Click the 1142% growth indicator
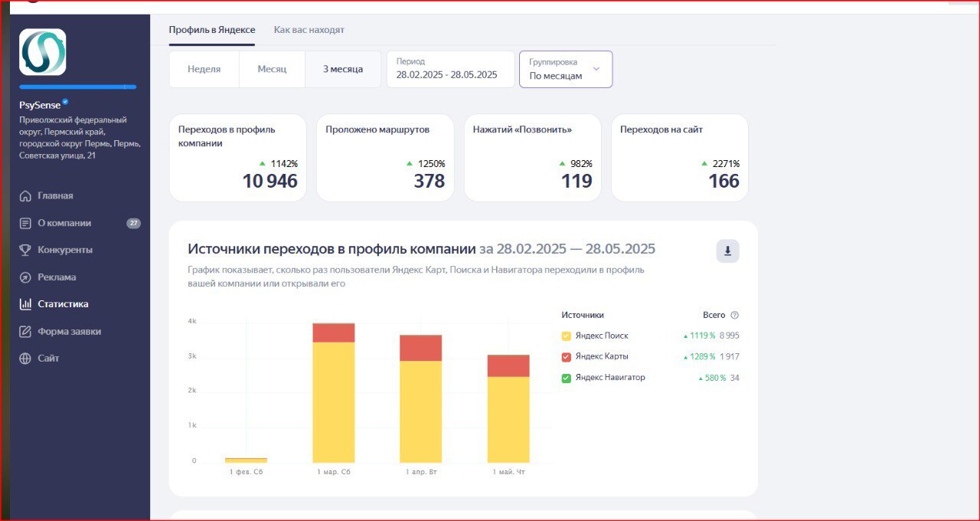This screenshot has width=980, height=521. pyautogui.click(x=279, y=164)
